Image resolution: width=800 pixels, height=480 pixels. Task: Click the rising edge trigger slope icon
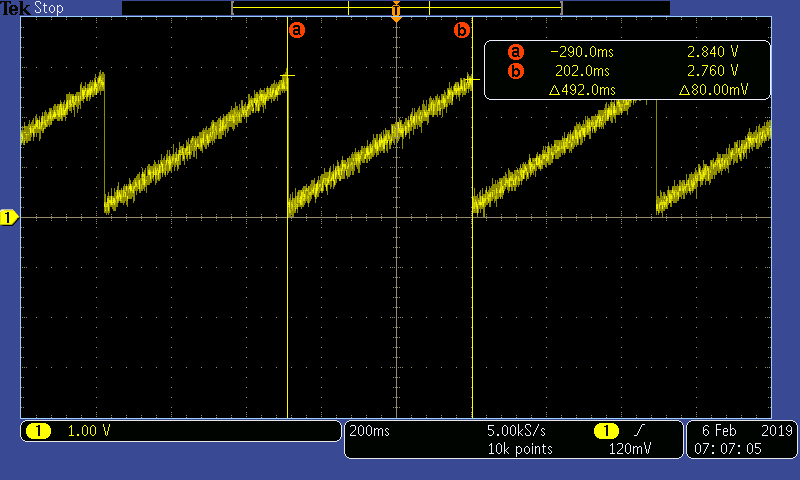(638, 431)
